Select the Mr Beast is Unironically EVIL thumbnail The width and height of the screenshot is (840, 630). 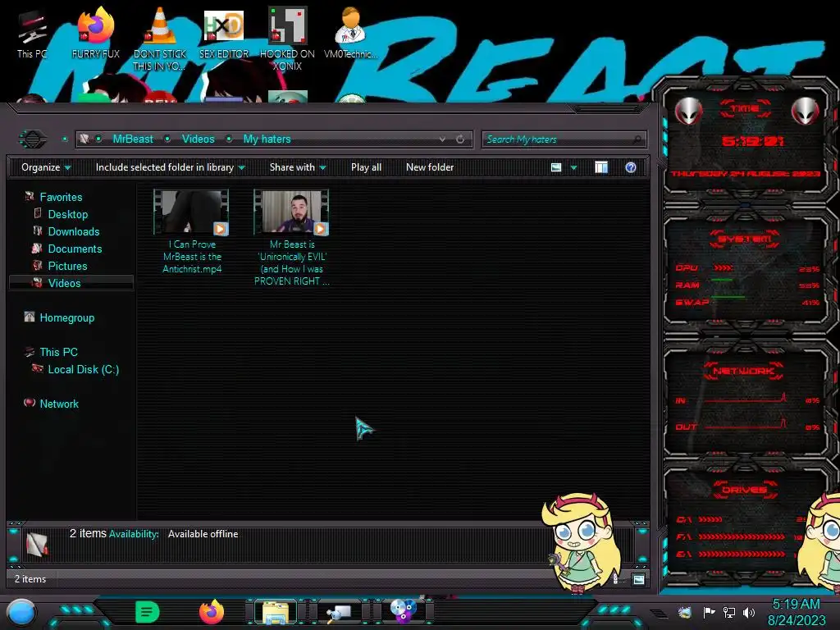coord(291,212)
